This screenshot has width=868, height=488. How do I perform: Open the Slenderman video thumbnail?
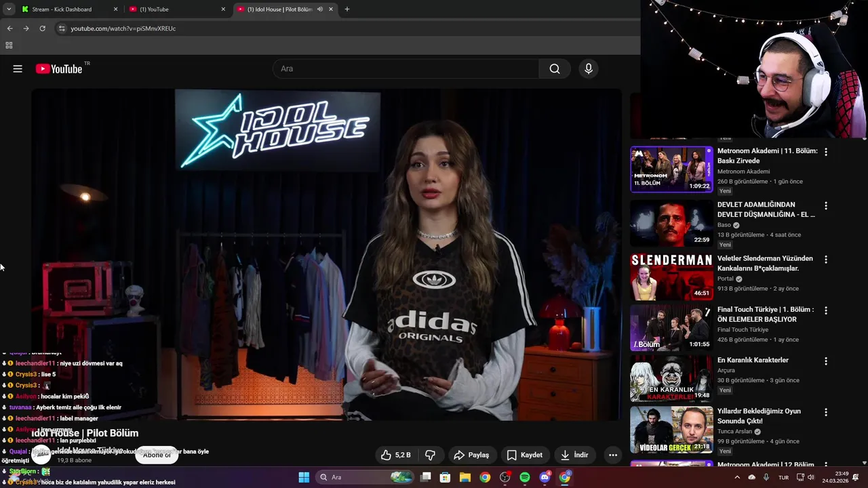pyautogui.click(x=671, y=277)
